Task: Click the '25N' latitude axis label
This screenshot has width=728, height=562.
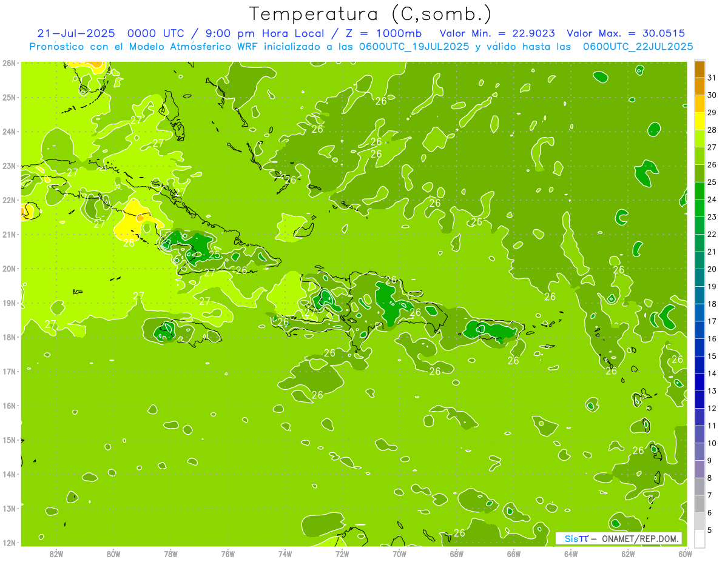Action: click(x=9, y=97)
